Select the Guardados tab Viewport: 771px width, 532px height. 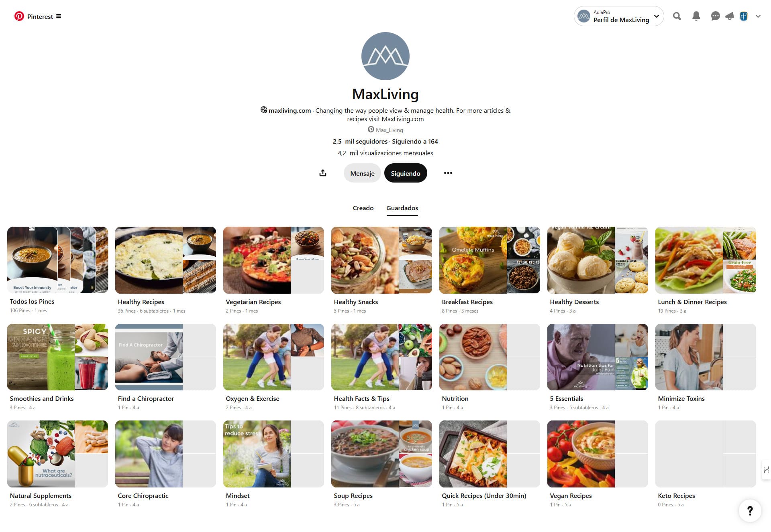click(x=402, y=208)
